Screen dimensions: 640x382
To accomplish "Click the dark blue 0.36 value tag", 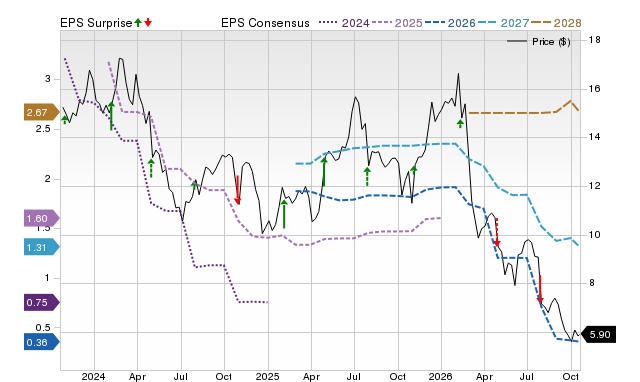I will (x=41, y=342).
